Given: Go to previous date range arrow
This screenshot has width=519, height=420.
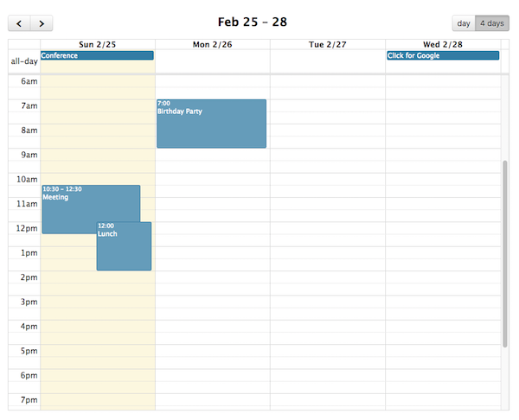Looking at the screenshot, I should pyautogui.click(x=19, y=23).
